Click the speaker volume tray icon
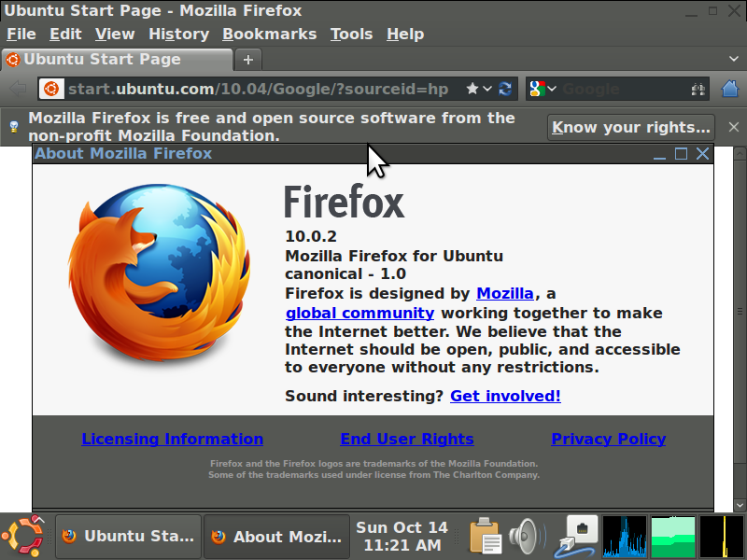The height and width of the screenshot is (560, 747). 527,536
